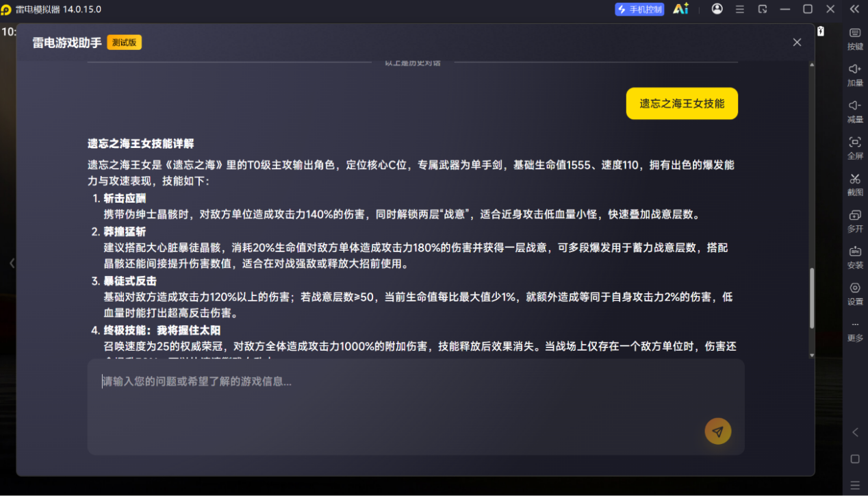This screenshot has height=496, width=868.
Task: Click the 安装 install APK icon
Action: (855, 257)
